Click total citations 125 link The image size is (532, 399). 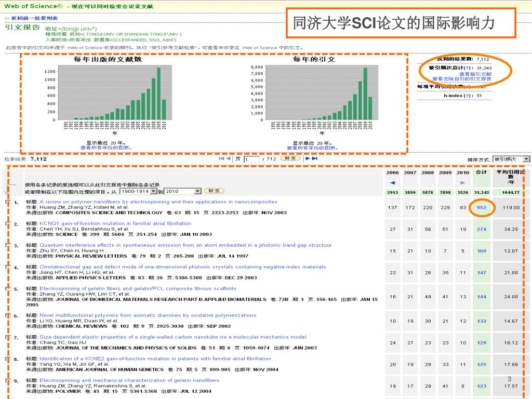[482, 365]
